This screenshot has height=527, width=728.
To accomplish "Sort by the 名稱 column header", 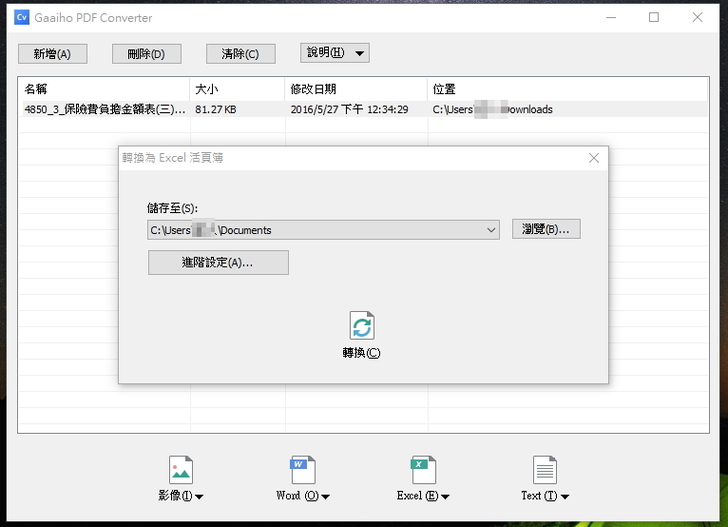I will tap(104, 89).
